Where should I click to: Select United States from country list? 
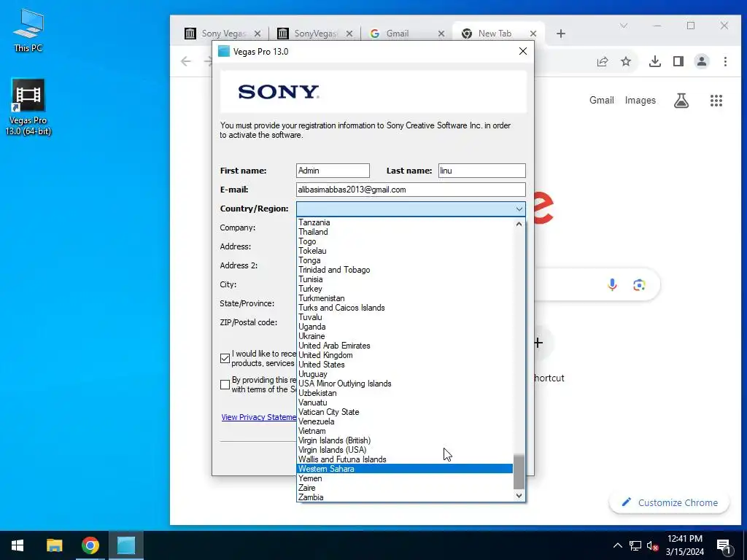405,365
